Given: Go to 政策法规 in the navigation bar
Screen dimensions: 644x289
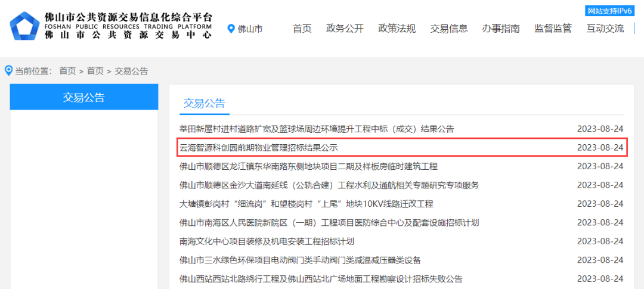Looking at the screenshot, I should coord(397,29).
